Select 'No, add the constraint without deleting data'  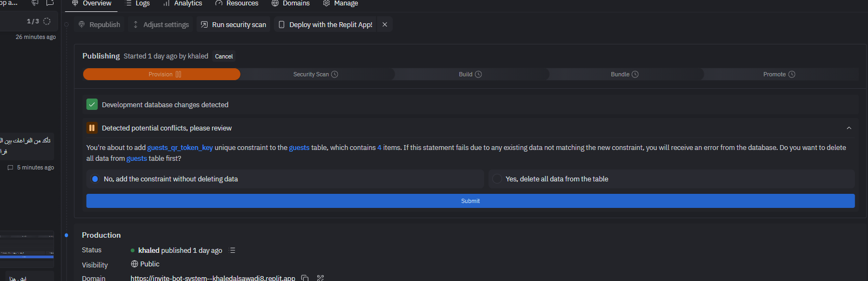pos(95,179)
